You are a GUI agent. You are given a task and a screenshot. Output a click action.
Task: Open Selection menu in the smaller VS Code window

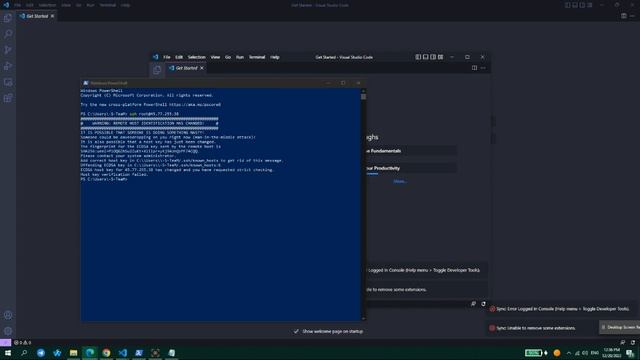(196, 57)
